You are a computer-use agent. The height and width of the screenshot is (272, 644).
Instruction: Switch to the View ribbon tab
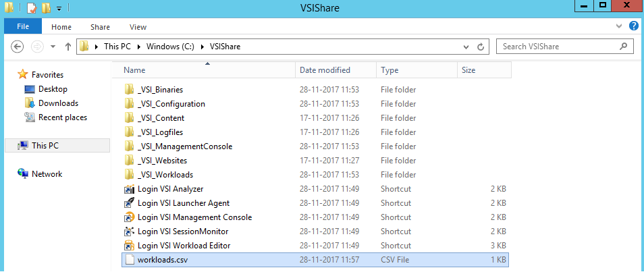tap(138, 27)
